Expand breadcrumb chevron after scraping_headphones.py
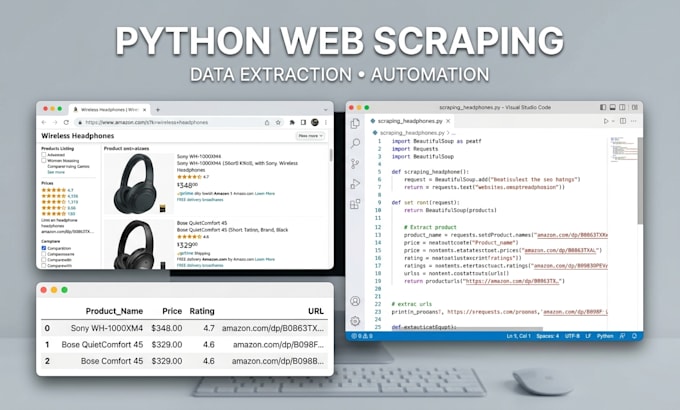The height and width of the screenshot is (410, 680). coord(448,133)
